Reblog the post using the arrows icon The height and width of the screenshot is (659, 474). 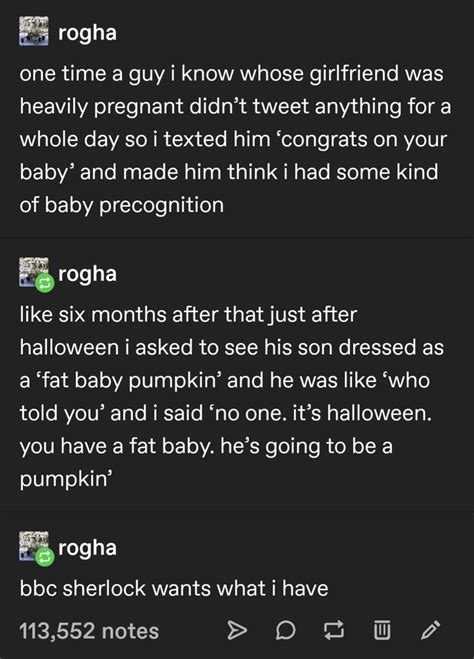[334, 630]
